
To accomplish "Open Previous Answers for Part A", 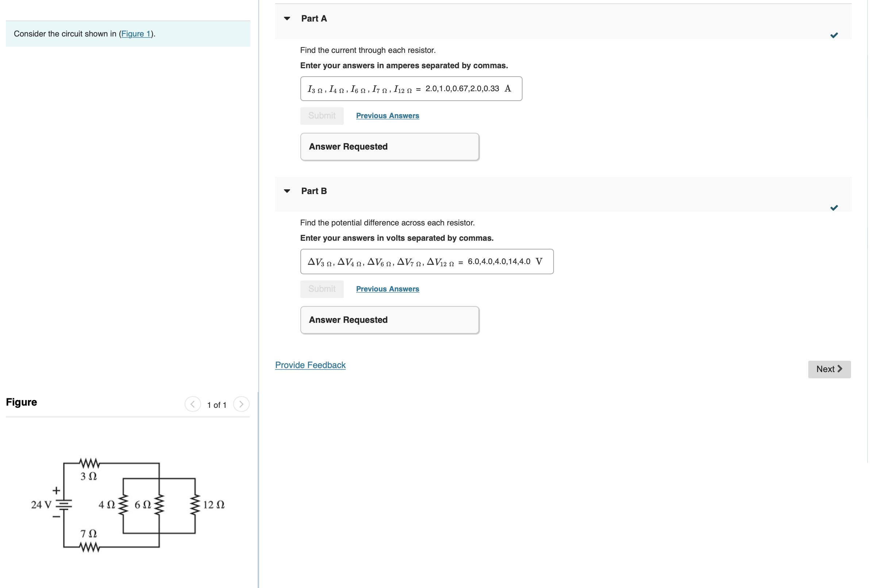I will coord(387,116).
